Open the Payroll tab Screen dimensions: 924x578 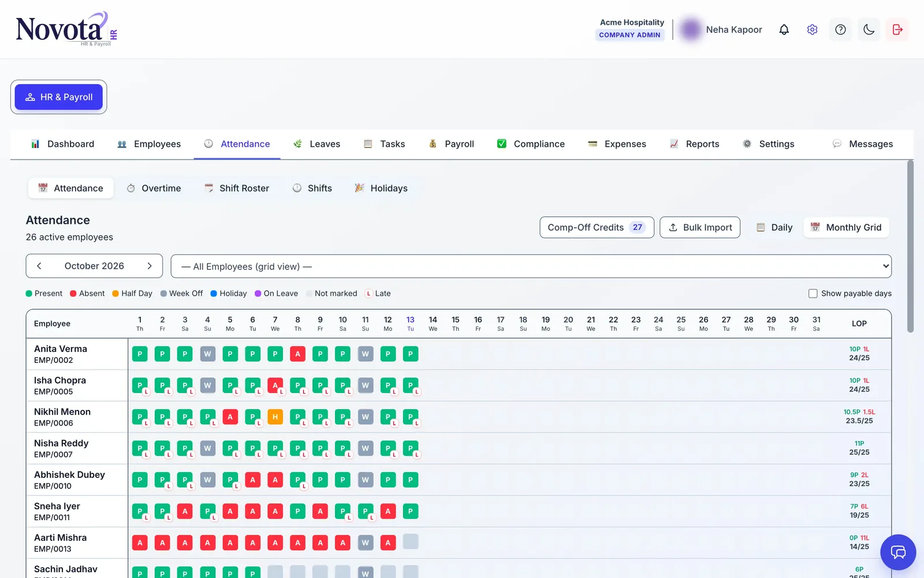pyautogui.click(x=451, y=144)
